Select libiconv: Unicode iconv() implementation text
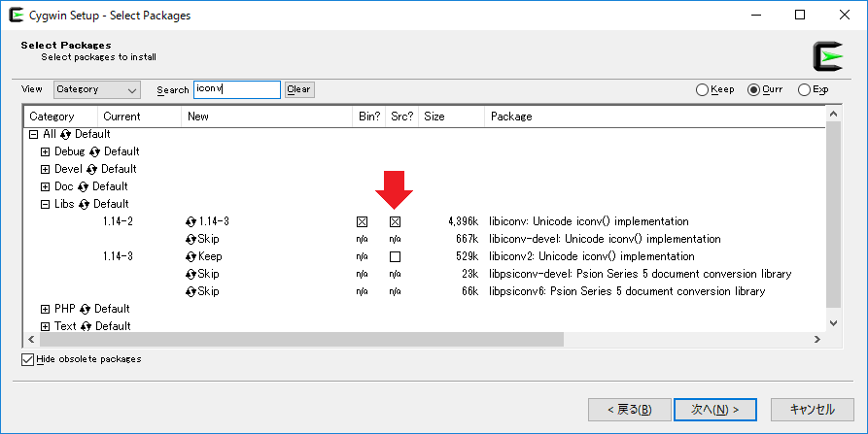 pyautogui.click(x=588, y=221)
